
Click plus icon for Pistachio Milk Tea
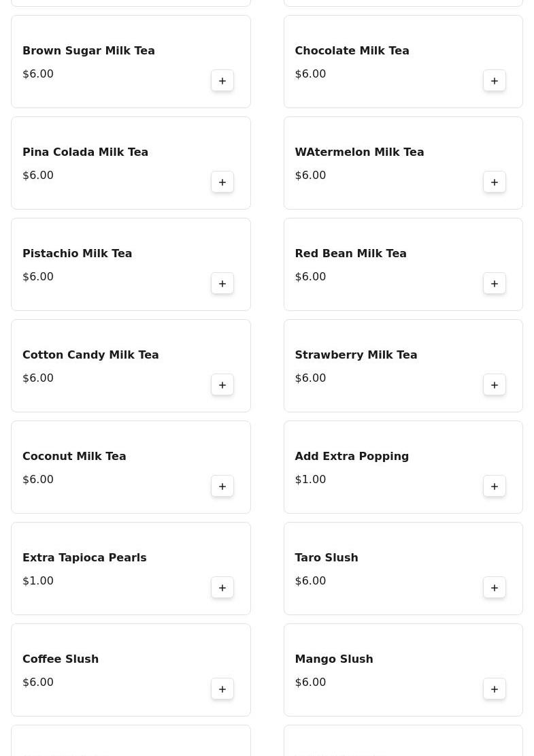[x=222, y=284]
